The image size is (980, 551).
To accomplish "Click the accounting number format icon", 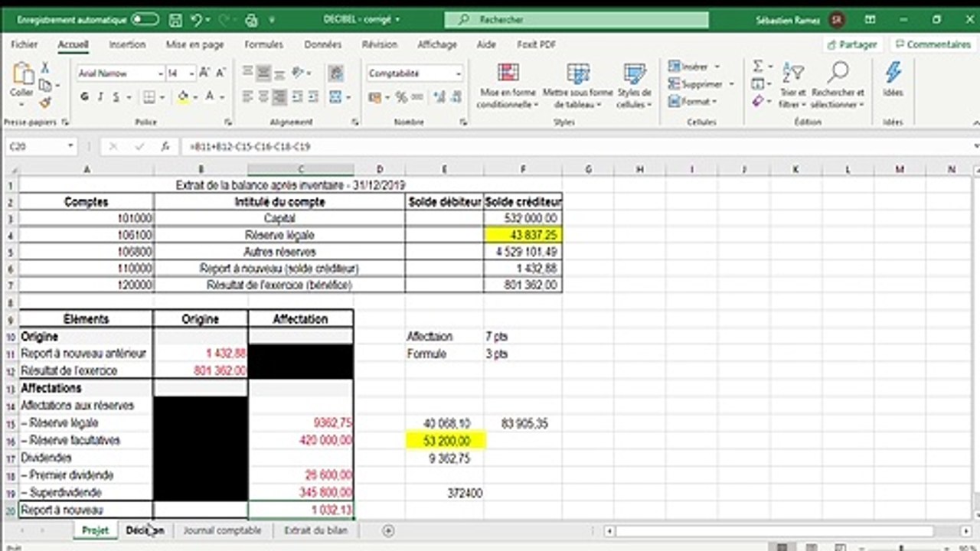I will click(374, 97).
